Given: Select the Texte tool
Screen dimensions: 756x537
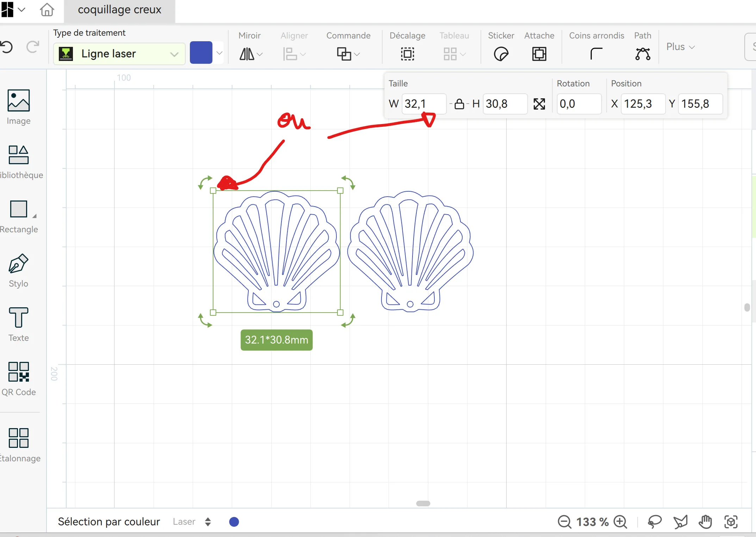Looking at the screenshot, I should (18, 317).
